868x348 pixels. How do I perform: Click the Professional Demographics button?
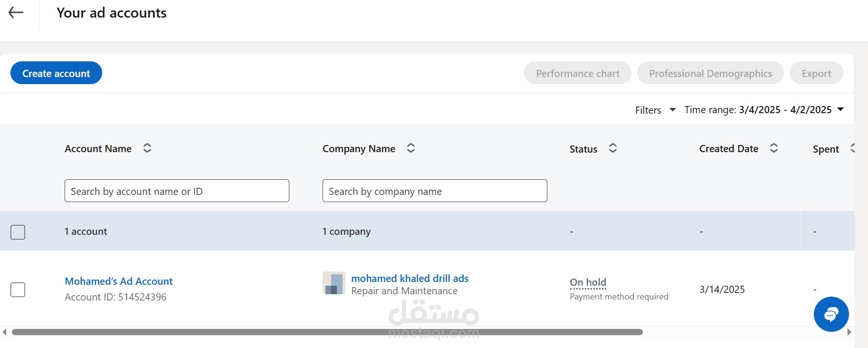pyautogui.click(x=710, y=73)
